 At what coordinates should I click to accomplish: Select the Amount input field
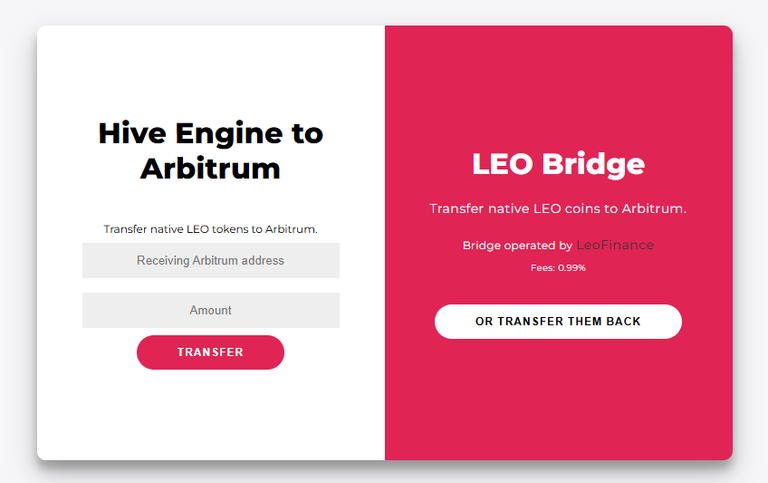211,310
